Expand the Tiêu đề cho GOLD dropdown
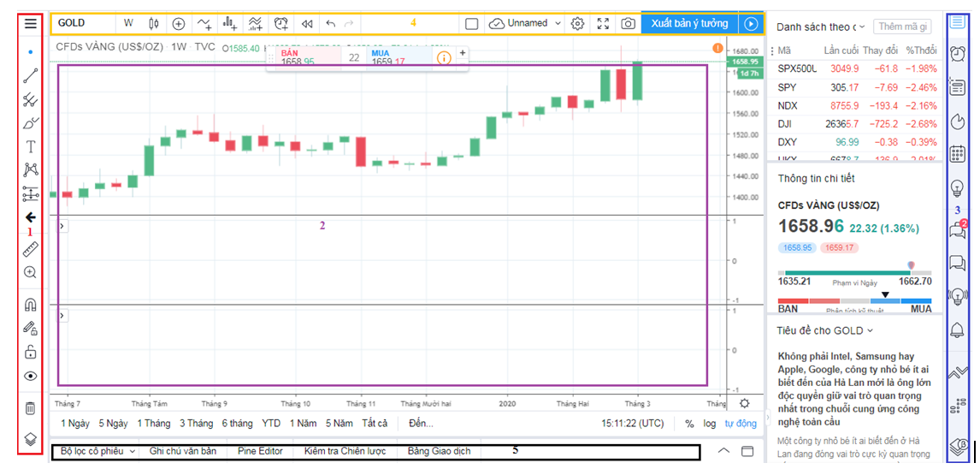 coord(824,330)
